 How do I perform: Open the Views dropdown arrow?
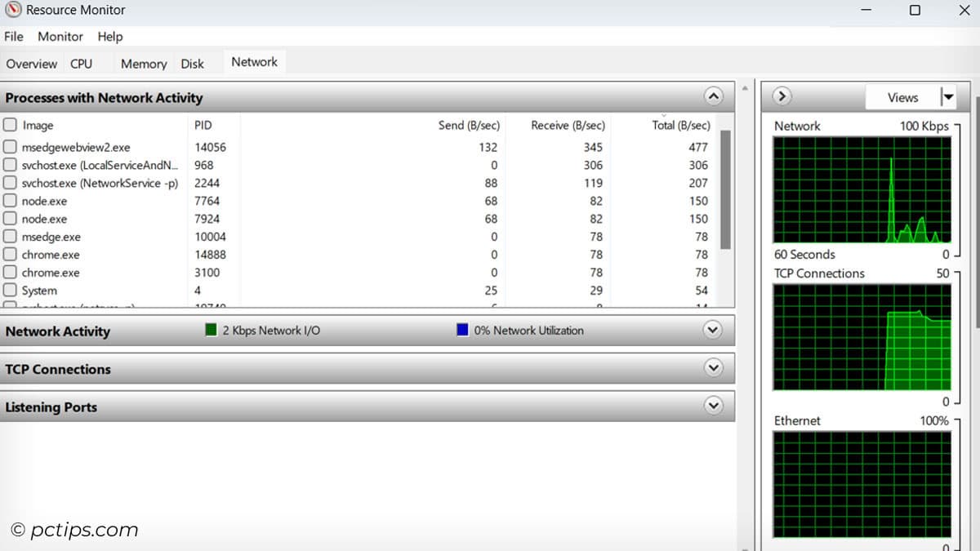(947, 97)
